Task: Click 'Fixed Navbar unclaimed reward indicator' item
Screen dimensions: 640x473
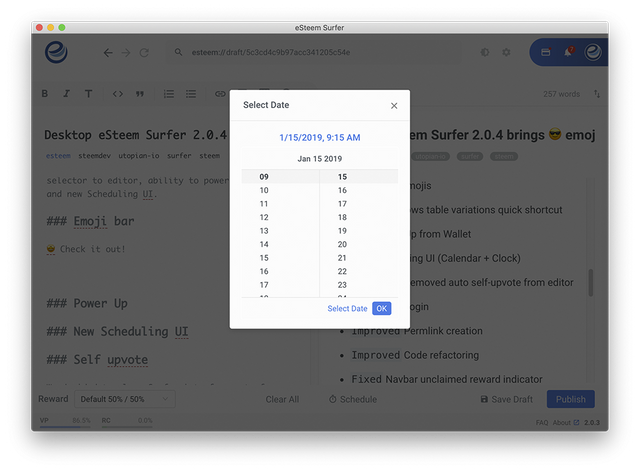Action: coord(447,379)
